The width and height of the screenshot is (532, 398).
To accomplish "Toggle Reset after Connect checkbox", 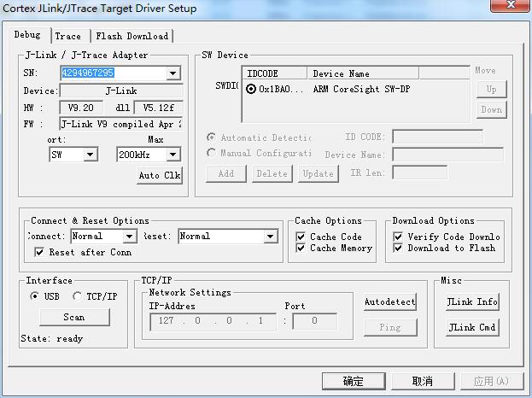I will tap(39, 252).
